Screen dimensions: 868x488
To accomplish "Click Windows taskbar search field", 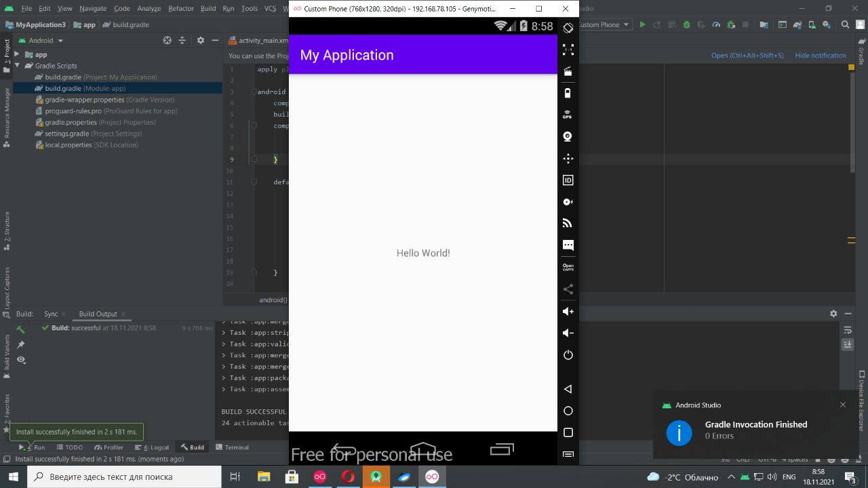I will pos(124,476).
